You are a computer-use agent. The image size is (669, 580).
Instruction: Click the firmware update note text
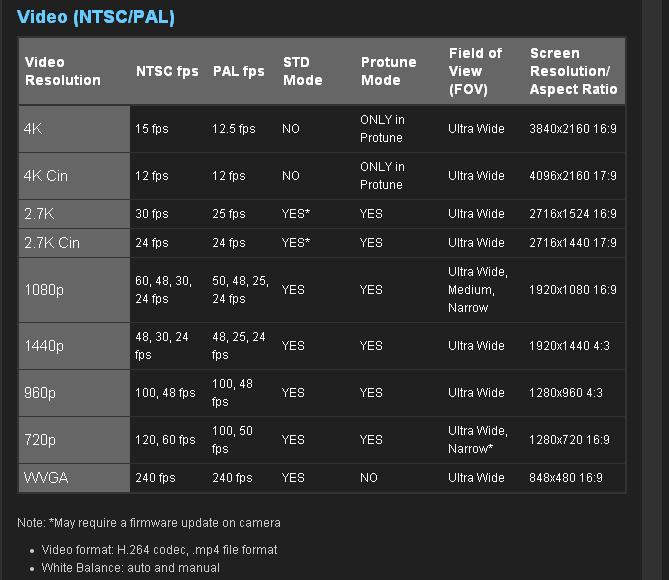(149, 523)
